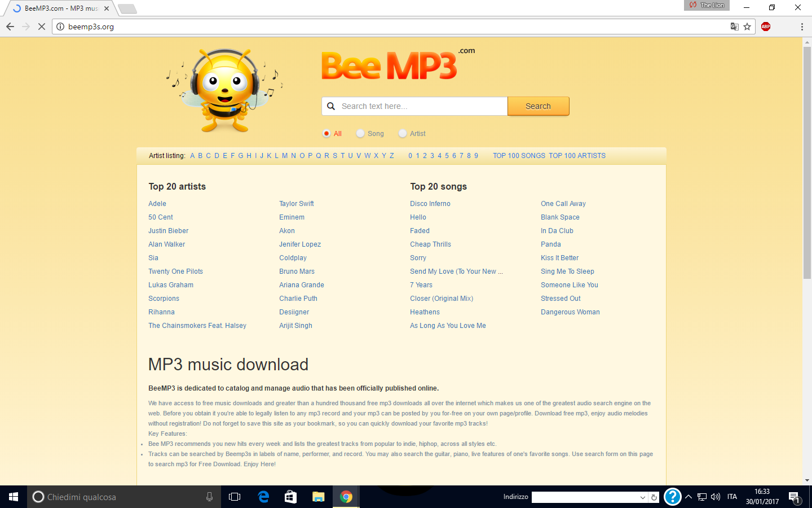
Task: Open the Adblock Plus extension icon
Action: point(766,27)
